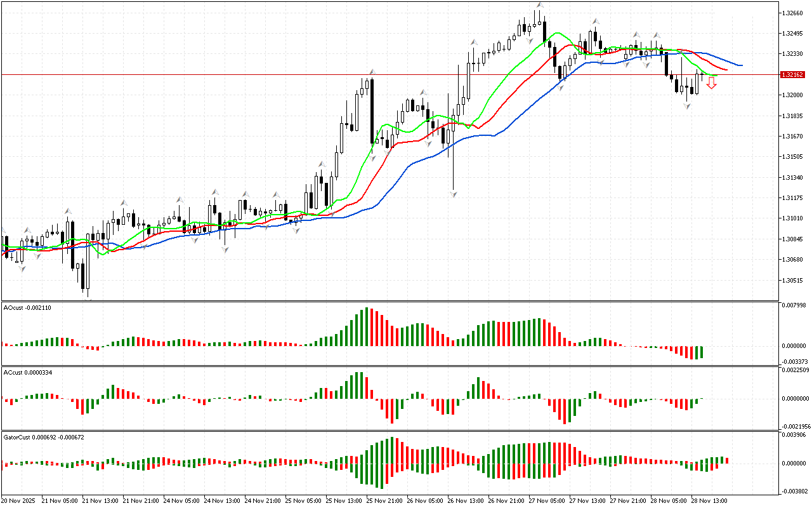
Task: Click fractal arrow below the latest swing low
Action: point(687,106)
